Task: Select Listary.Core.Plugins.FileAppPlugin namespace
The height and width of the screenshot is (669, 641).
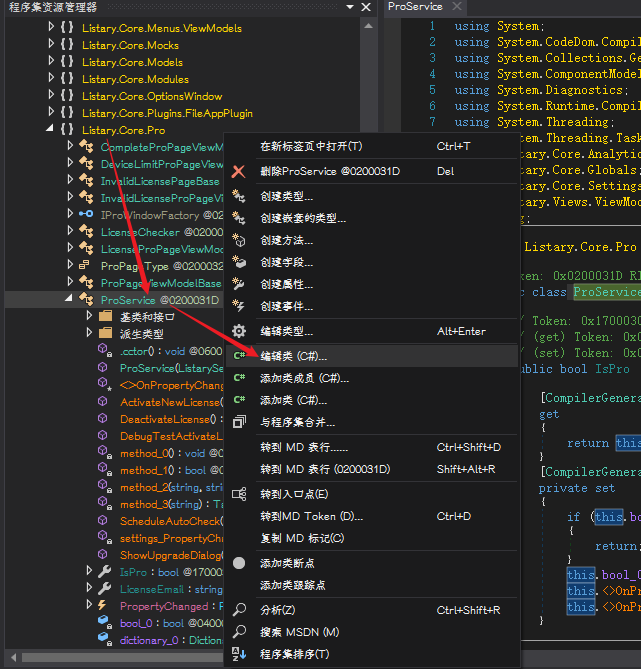Action: click(x=167, y=113)
